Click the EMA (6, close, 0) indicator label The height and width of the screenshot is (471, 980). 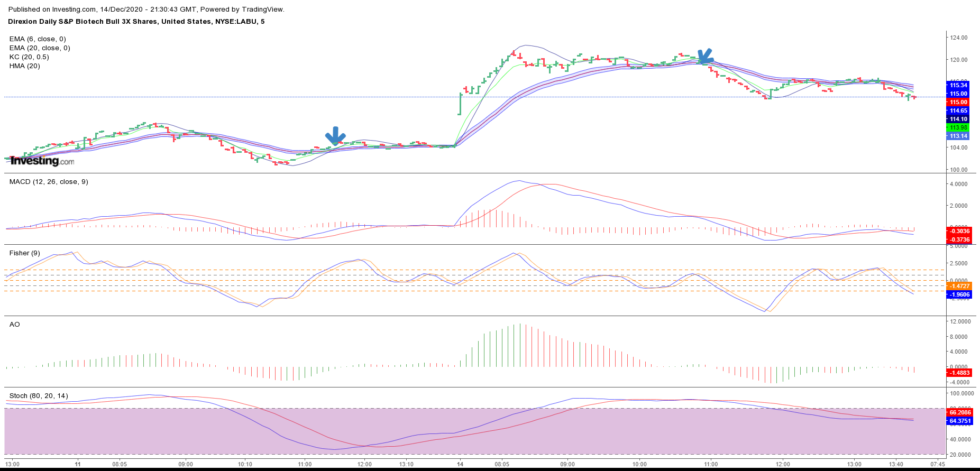[x=38, y=39]
